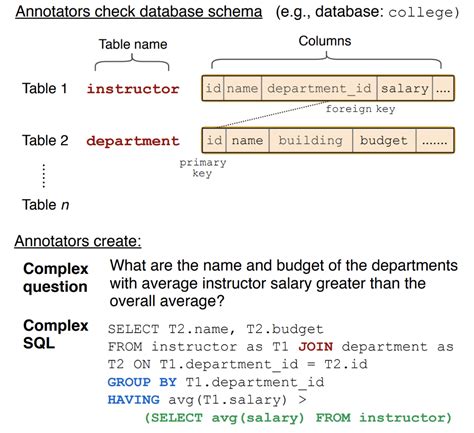Select the id column of department table
474x433 pixels.
(x=214, y=140)
